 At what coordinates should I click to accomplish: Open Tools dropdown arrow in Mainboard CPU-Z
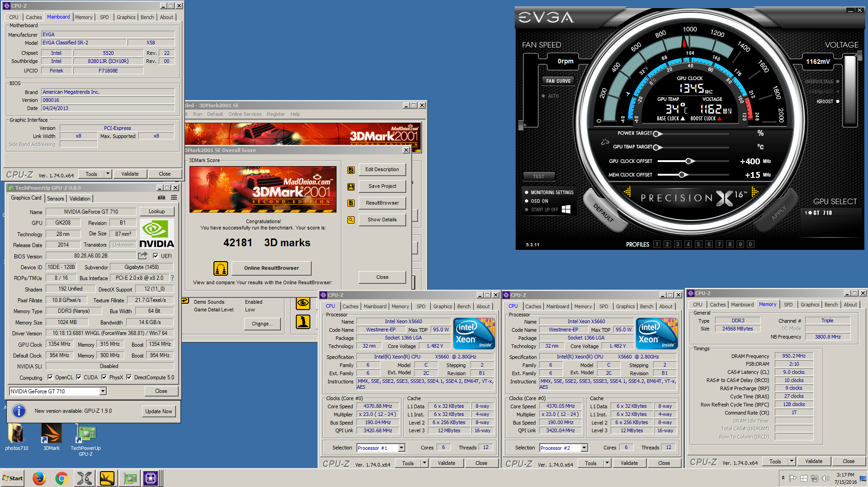(x=108, y=174)
